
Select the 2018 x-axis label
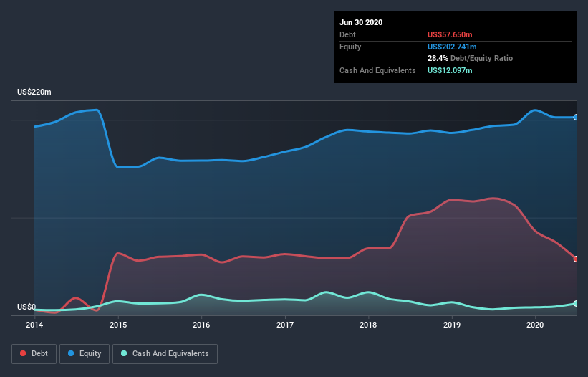(x=368, y=325)
